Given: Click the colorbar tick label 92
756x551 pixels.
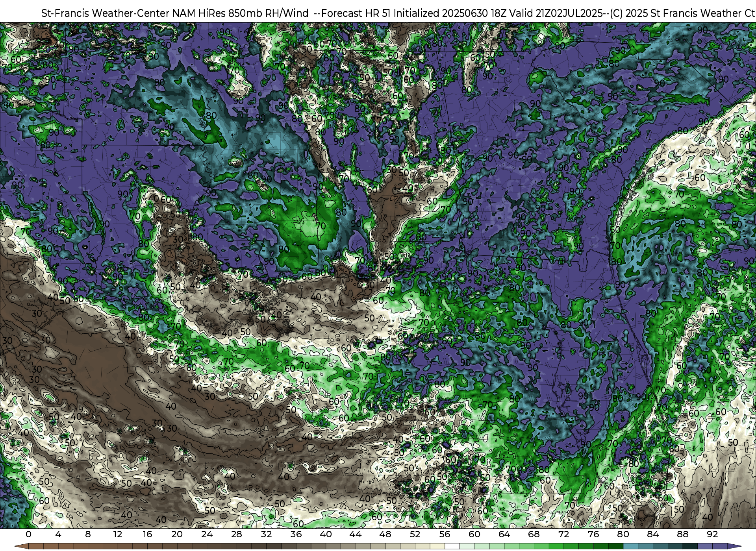Looking at the screenshot, I should pos(712,534).
